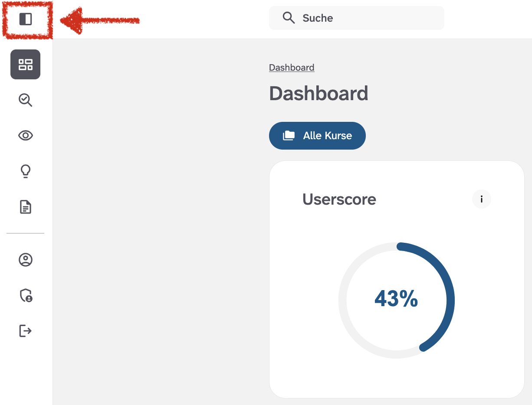The image size is (532, 405).
Task: Sign out using the logout icon
Action: [25, 331]
